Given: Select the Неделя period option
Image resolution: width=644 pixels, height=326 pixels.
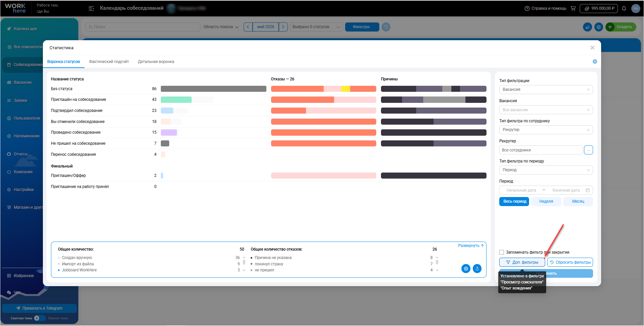Looking at the screenshot, I should pyautogui.click(x=546, y=201).
